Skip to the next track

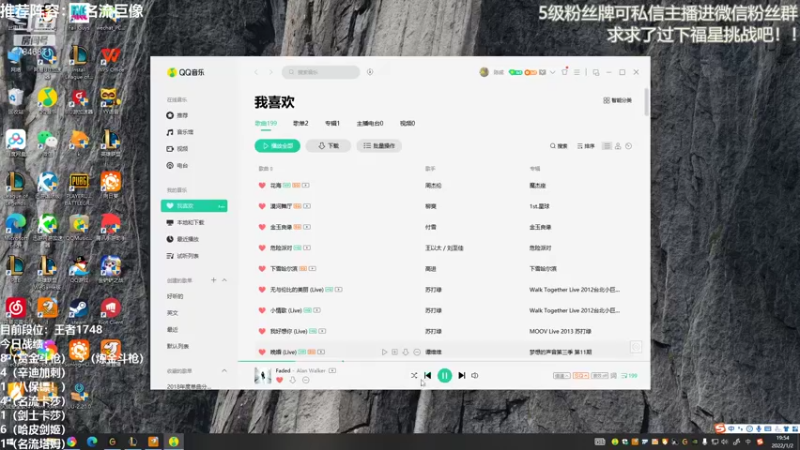(462, 376)
